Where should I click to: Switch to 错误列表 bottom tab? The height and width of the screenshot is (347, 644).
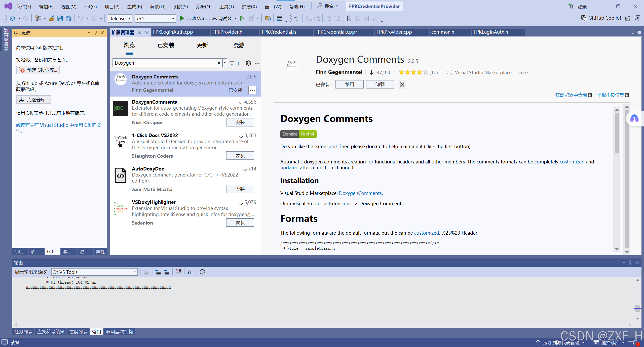(78, 332)
